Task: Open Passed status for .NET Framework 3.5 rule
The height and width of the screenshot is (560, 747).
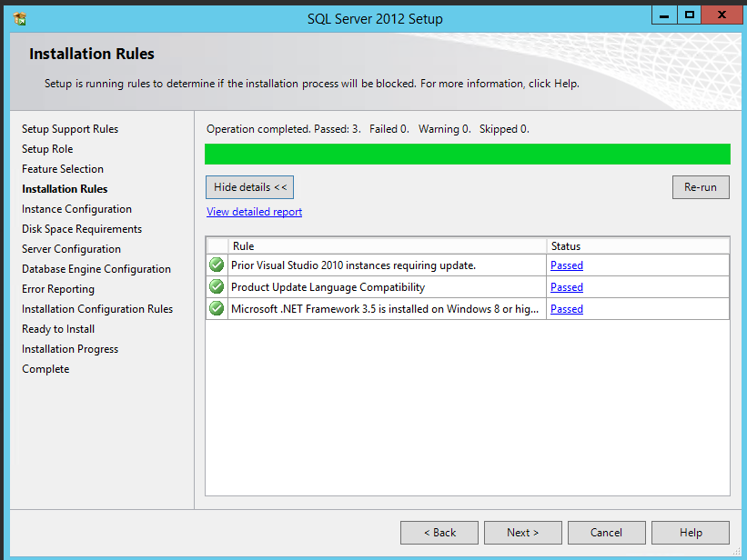Action: 567,309
